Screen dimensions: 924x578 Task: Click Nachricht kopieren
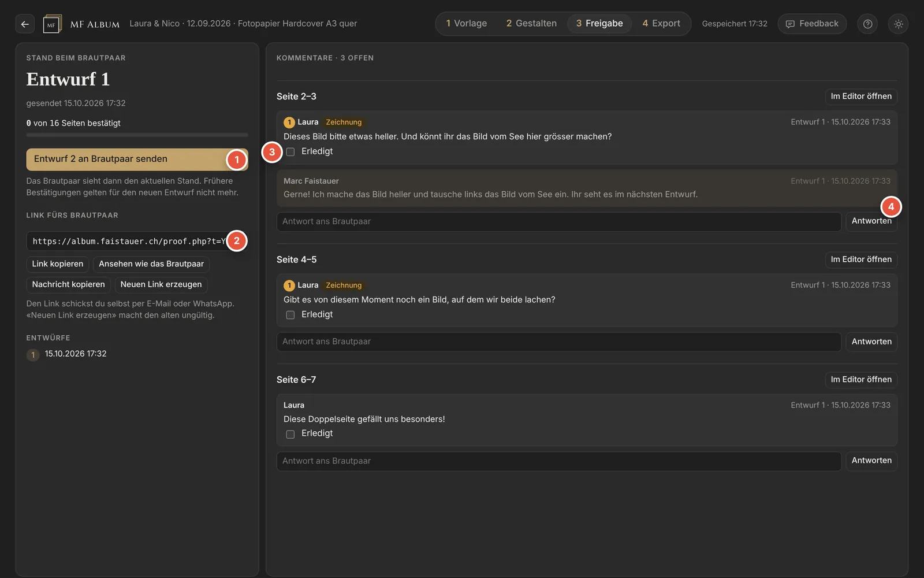[68, 285]
